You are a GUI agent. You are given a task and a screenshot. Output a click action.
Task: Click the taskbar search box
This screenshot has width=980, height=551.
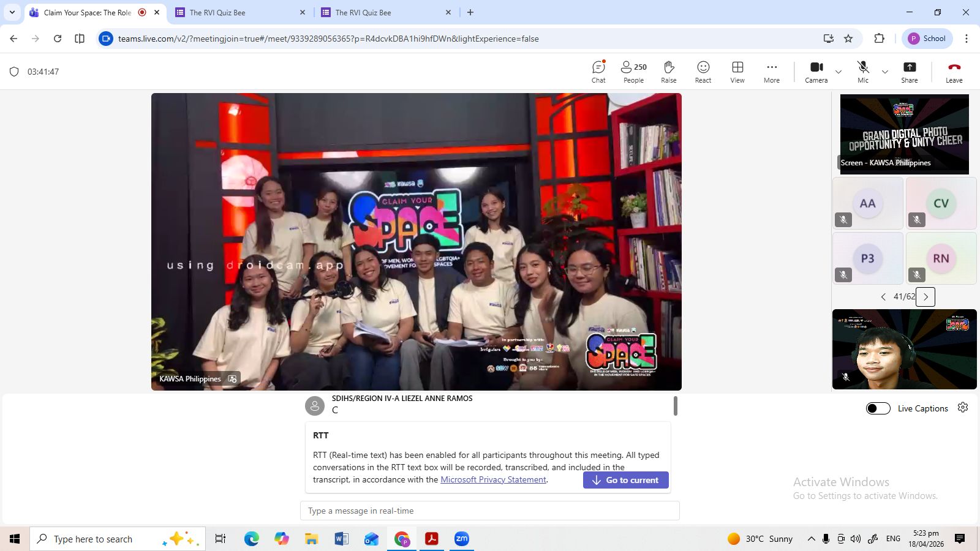click(x=118, y=539)
